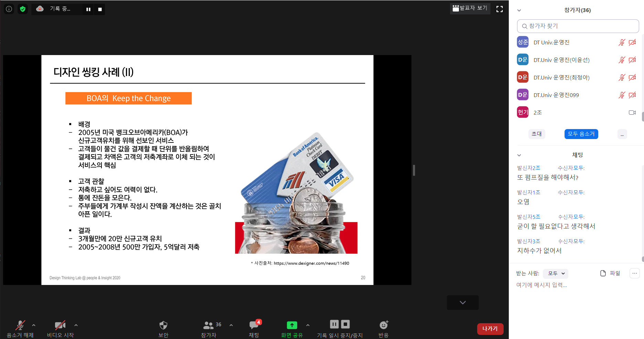Pause the recording in top bar
This screenshot has width=644, height=339.
click(x=88, y=9)
